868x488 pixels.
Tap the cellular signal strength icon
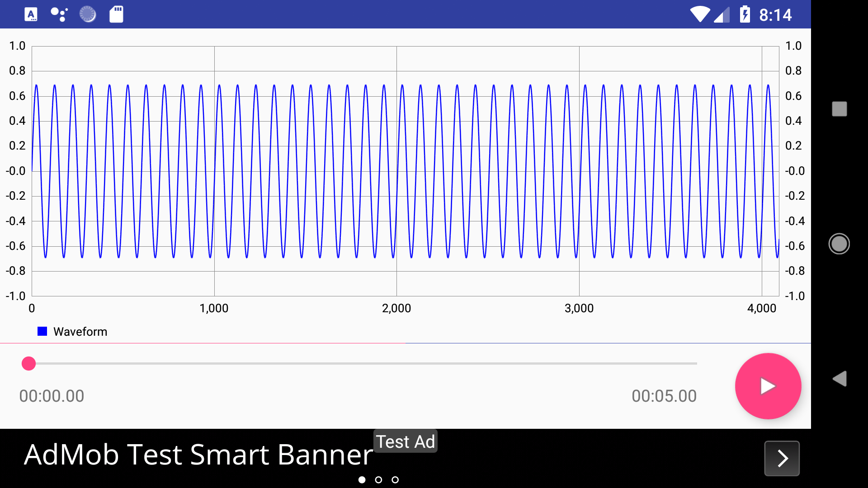722,15
